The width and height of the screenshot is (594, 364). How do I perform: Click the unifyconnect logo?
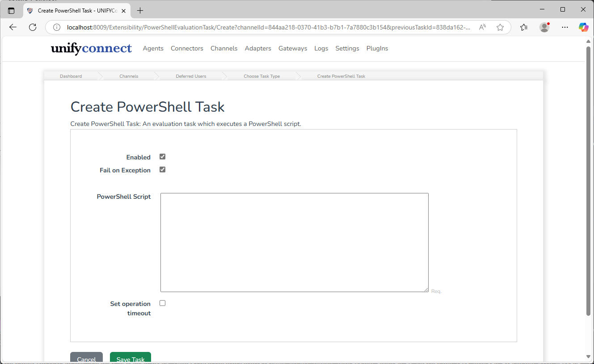[91, 48]
